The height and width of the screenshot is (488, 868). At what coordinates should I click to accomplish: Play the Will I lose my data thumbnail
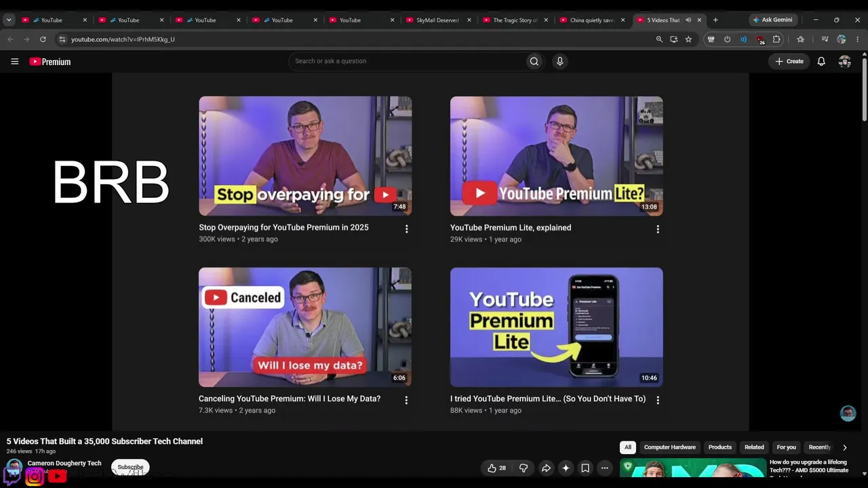(x=305, y=327)
